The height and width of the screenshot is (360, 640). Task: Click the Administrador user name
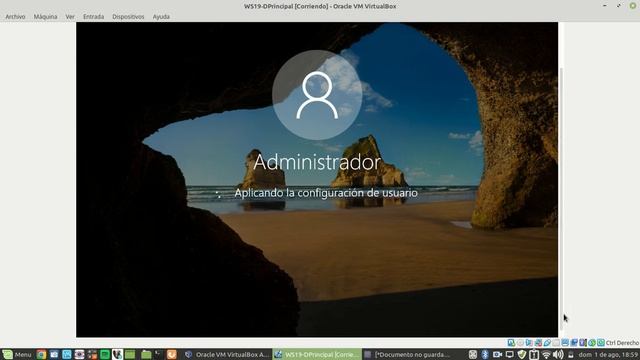pos(317,162)
